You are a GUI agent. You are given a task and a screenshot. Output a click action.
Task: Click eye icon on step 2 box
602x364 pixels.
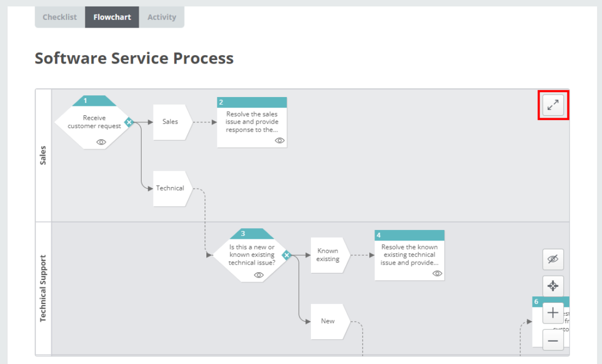[x=279, y=141]
